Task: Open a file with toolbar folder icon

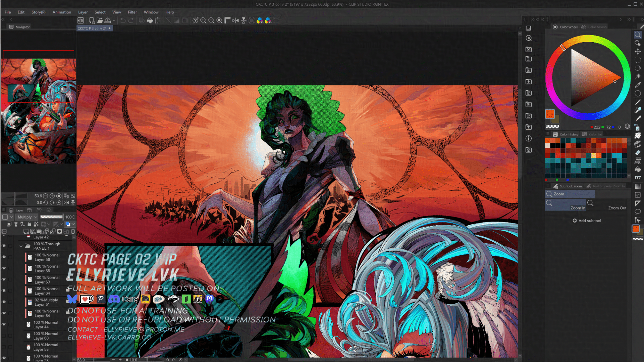Action: pyautogui.click(x=100, y=20)
